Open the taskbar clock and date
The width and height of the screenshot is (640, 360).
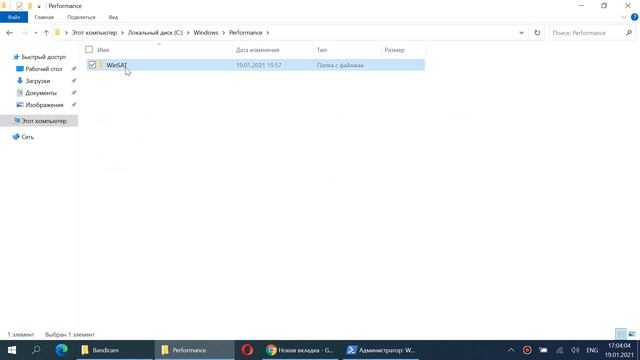tap(620, 350)
